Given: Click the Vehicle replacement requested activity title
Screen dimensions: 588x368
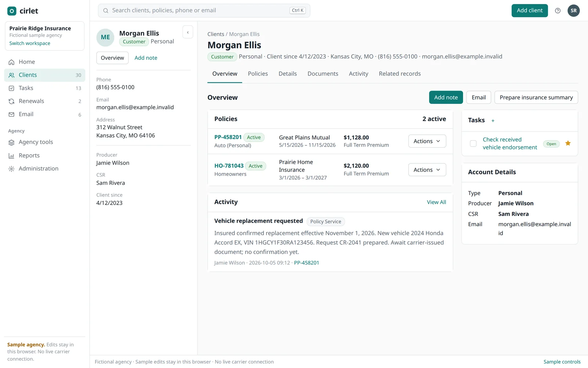Looking at the screenshot, I should click(x=259, y=221).
